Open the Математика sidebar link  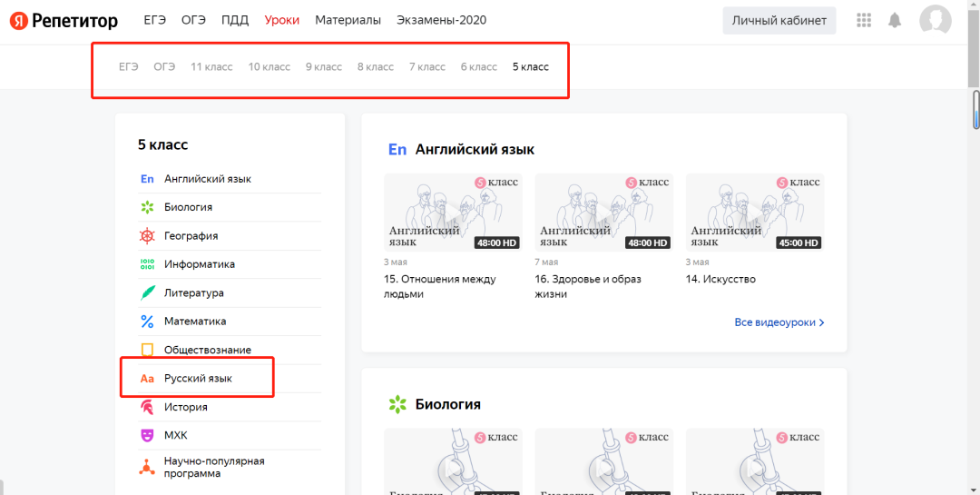point(195,322)
